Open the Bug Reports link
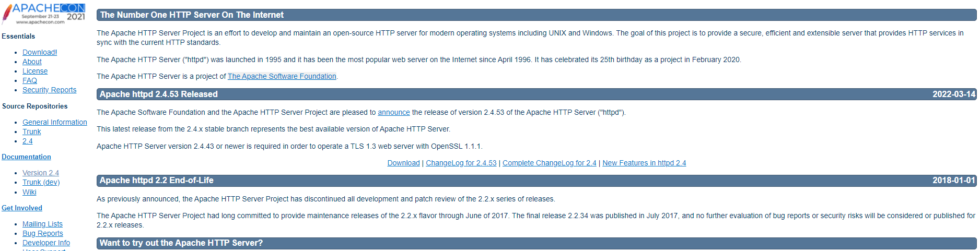 pos(42,233)
